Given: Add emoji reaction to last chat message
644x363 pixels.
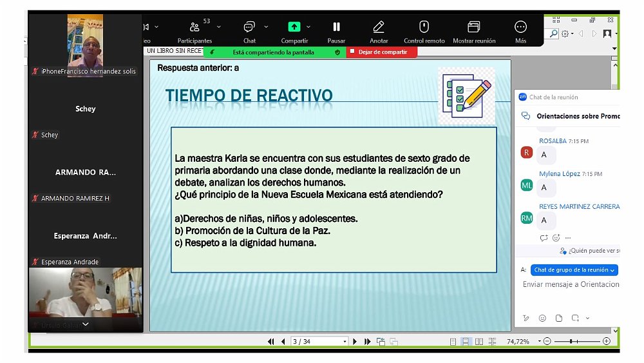Looking at the screenshot, I should 556,238.
